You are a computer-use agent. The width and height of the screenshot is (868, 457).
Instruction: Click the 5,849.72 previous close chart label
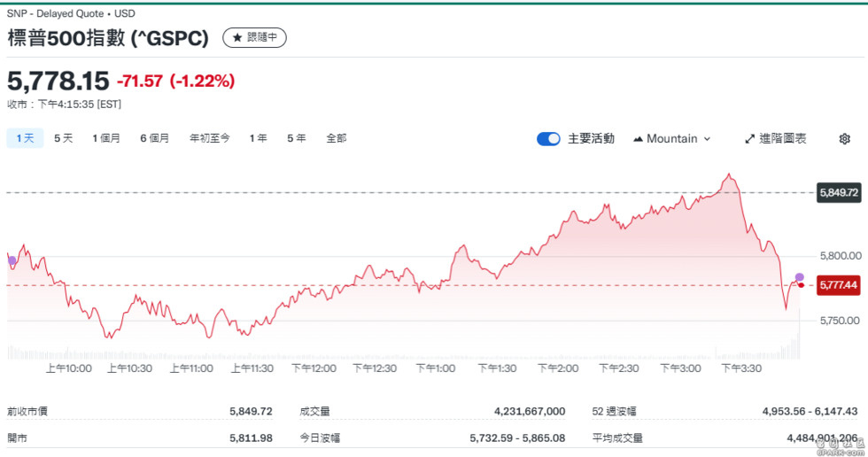[839, 192]
